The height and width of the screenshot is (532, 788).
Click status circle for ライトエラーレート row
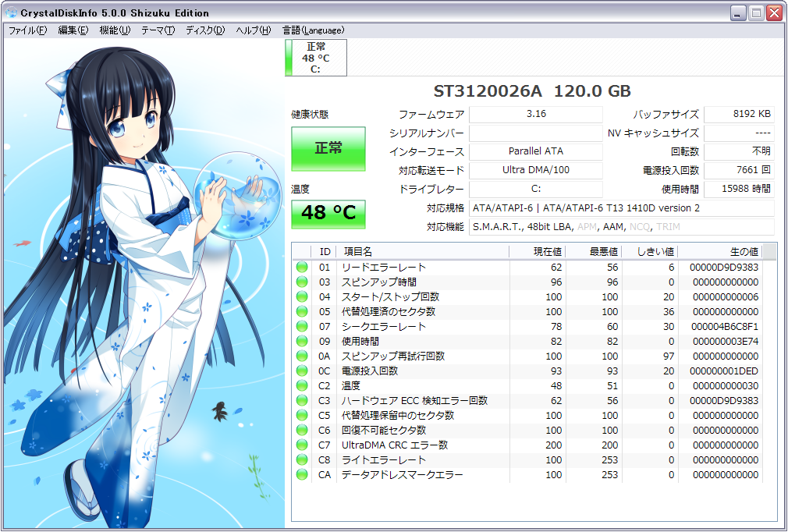[301, 459]
